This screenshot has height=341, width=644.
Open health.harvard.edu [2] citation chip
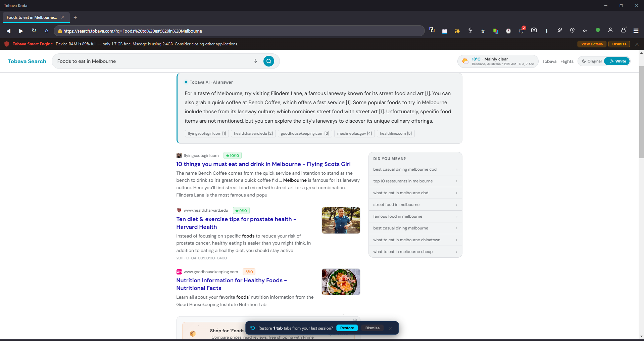pos(253,133)
